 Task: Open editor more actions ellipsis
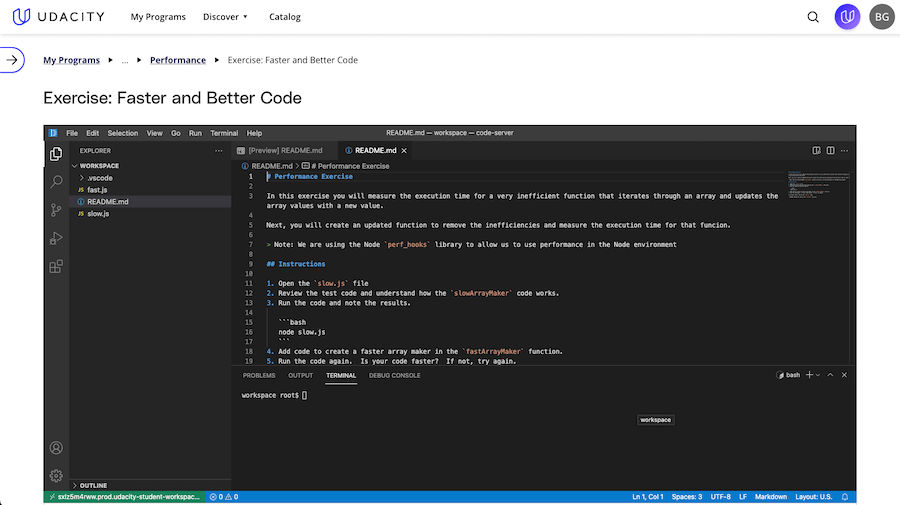[x=844, y=150]
